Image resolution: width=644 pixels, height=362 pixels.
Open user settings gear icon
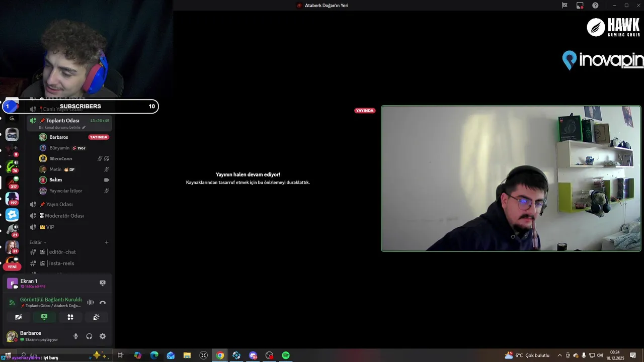coord(103,336)
